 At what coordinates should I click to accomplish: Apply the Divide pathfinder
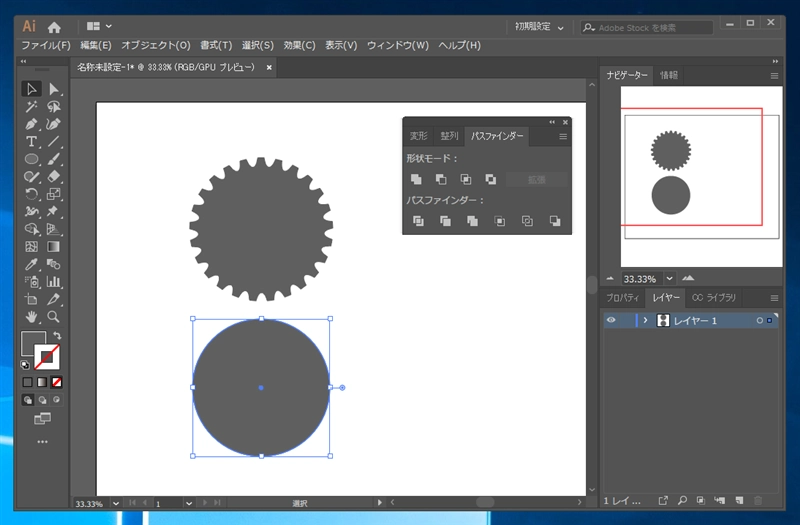click(418, 221)
